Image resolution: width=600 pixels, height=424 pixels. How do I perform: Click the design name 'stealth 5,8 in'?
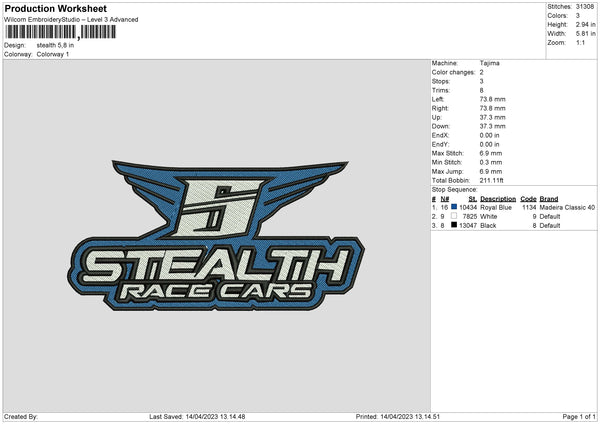click(x=55, y=45)
